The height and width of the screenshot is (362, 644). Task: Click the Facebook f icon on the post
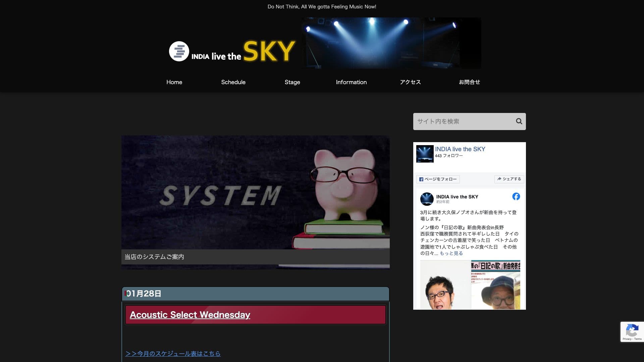coord(516,197)
